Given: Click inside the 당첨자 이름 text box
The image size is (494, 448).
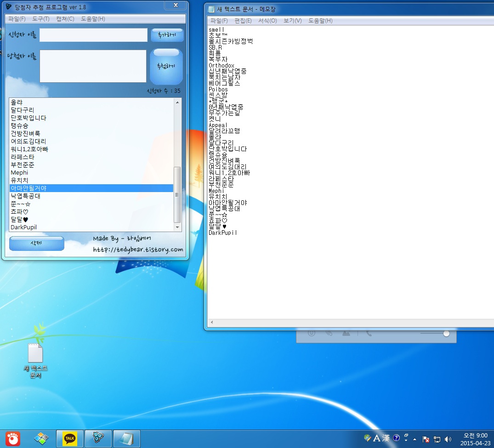Looking at the screenshot, I should [93, 66].
